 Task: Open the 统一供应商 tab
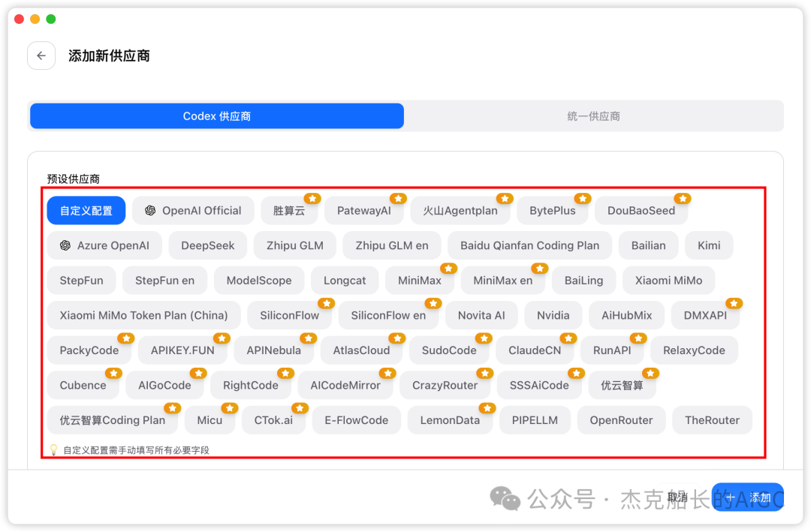[593, 116]
